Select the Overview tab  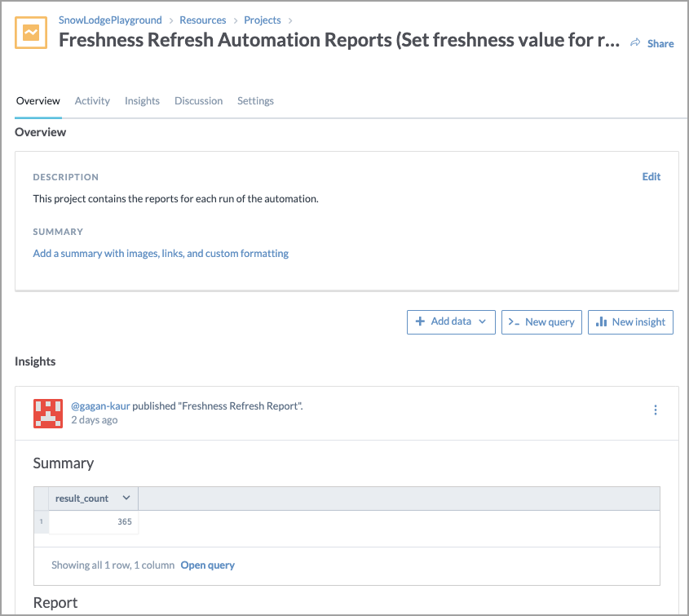point(38,100)
